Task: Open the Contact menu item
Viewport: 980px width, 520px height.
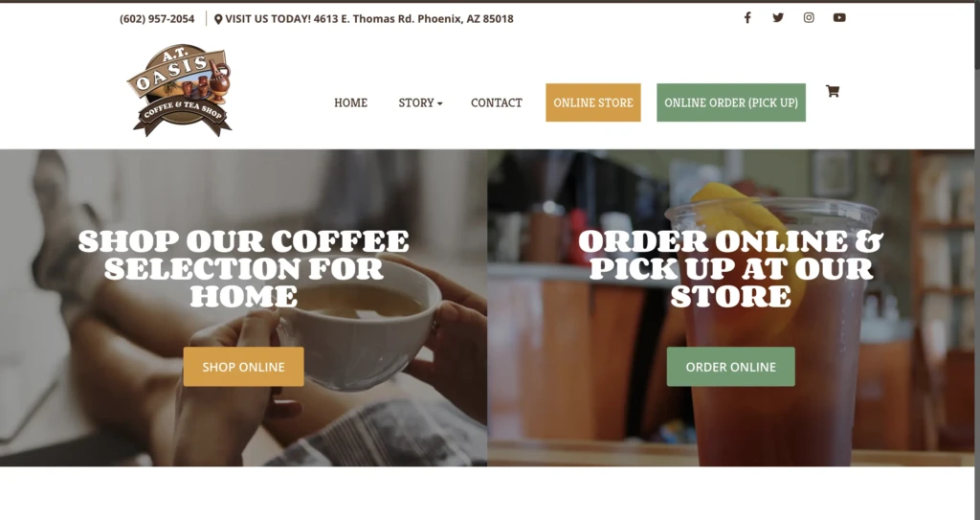Action: coord(497,102)
